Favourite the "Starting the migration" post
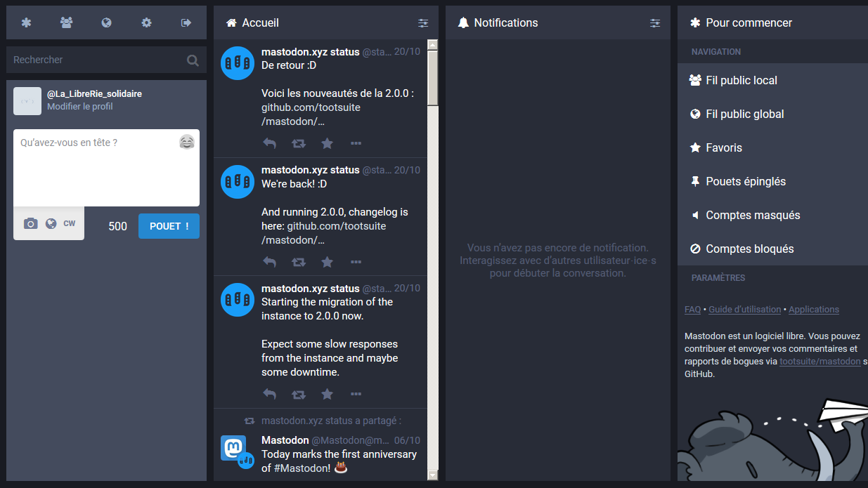The width and height of the screenshot is (868, 488). point(327,395)
